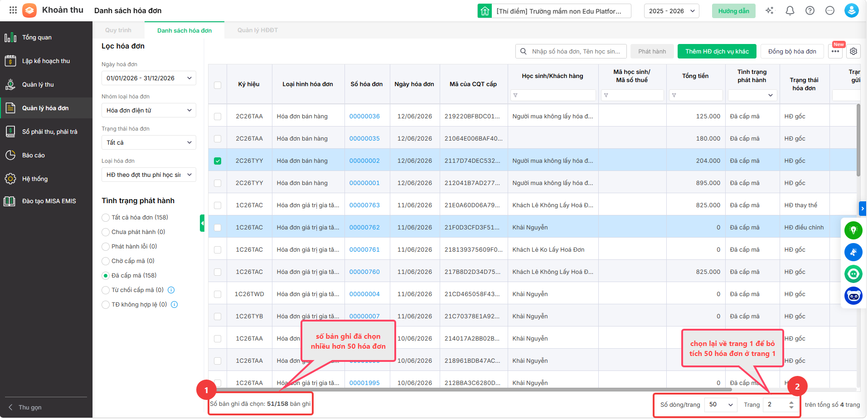Open Báo cáo in sidebar
This screenshot has width=868, height=419.
46,155
